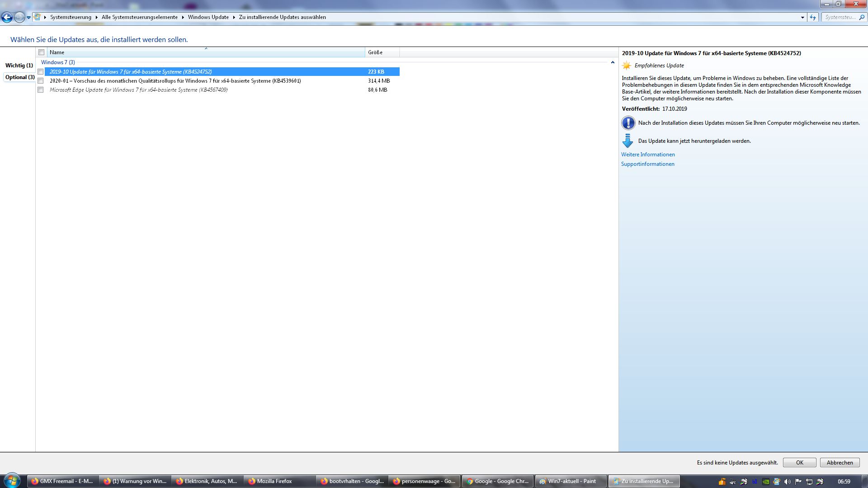868x488 pixels.
Task: Click the Windows Start orb
Action: point(12,481)
